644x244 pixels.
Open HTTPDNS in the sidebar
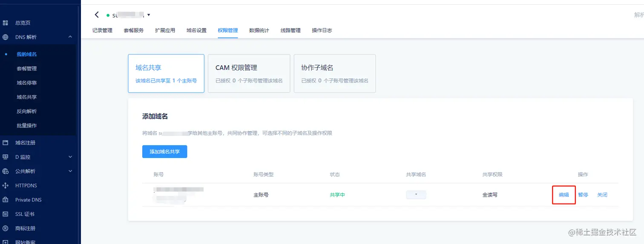[x=26, y=185]
